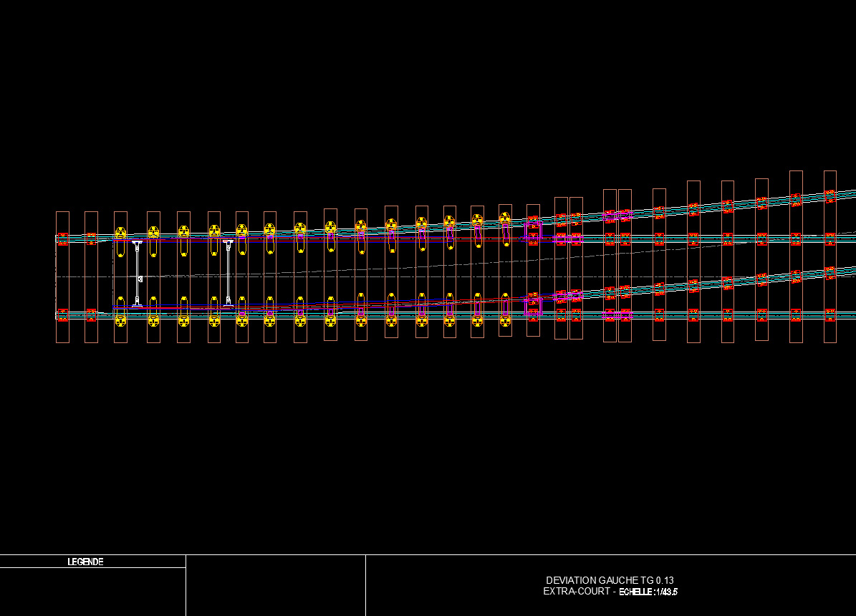
Task: Pick the upper red fastening on leftmost sleeper
Action: 63,239
